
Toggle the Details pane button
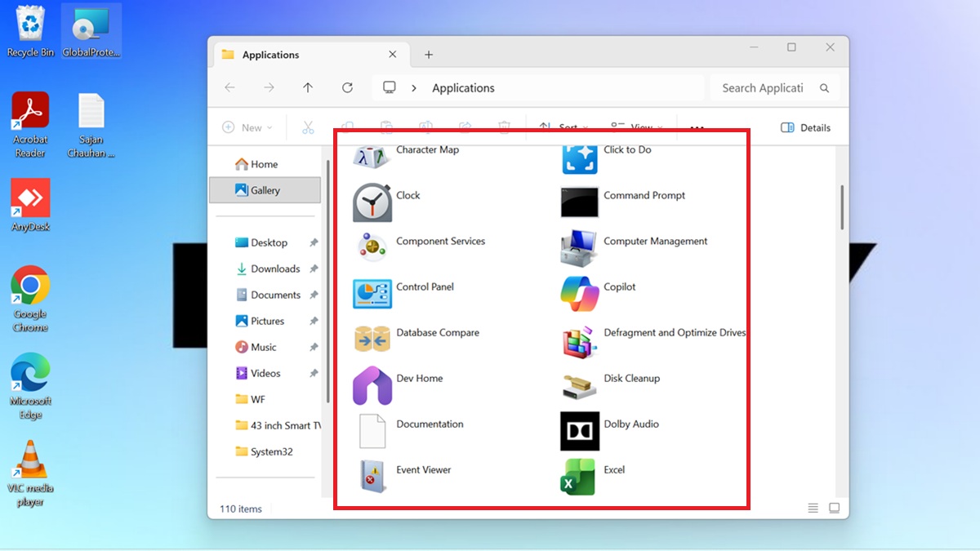click(x=805, y=128)
